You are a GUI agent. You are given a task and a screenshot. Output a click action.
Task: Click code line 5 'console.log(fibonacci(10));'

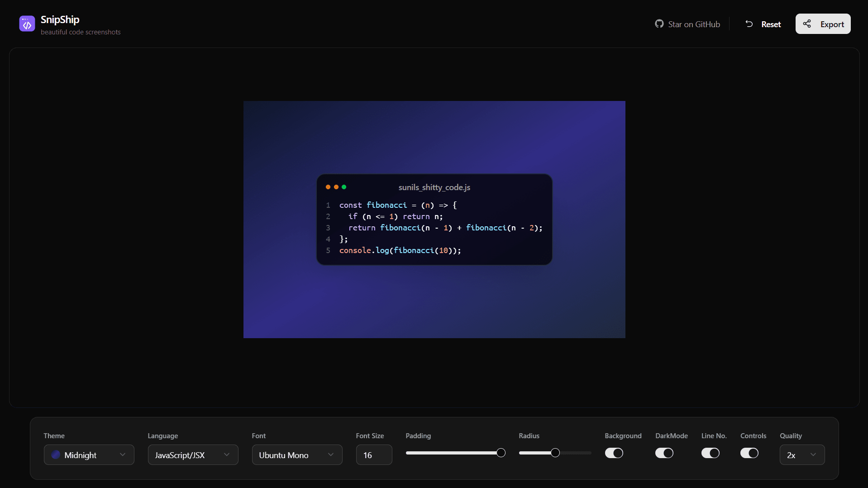coord(400,250)
